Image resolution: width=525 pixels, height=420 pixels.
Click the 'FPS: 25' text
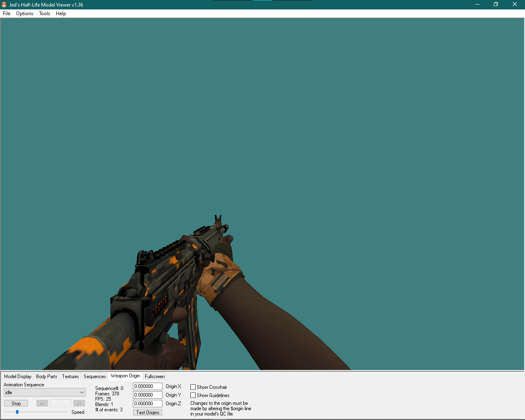click(x=103, y=399)
